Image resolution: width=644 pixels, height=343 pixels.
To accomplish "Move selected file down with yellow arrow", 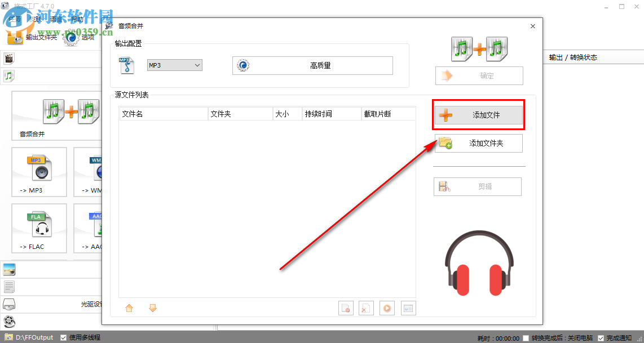I will pyautogui.click(x=152, y=308).
